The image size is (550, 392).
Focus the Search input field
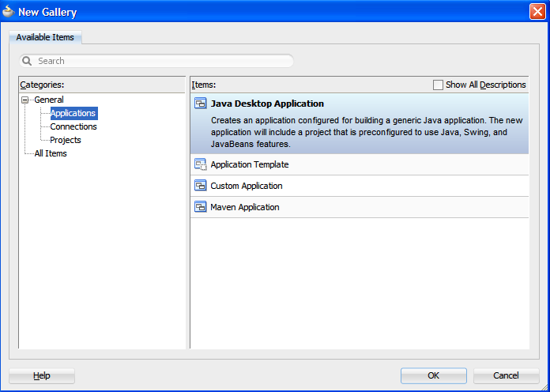tap(156, 61)
